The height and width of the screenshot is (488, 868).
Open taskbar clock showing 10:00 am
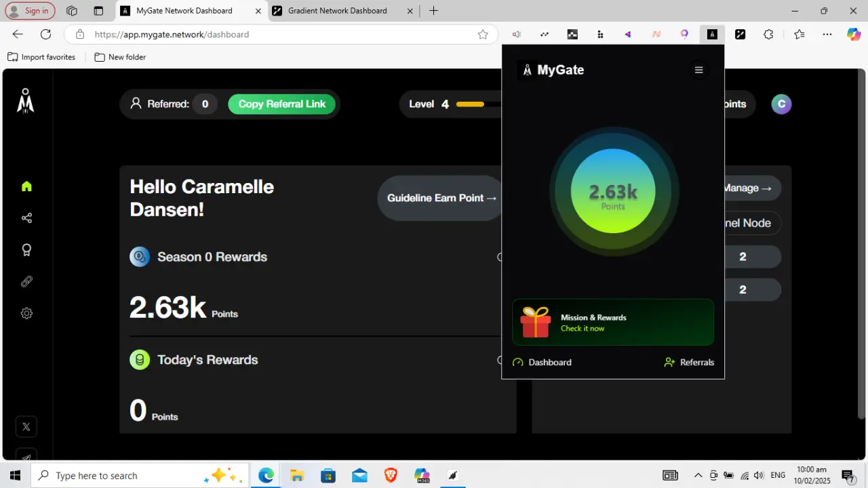click(x=811, y=475)
